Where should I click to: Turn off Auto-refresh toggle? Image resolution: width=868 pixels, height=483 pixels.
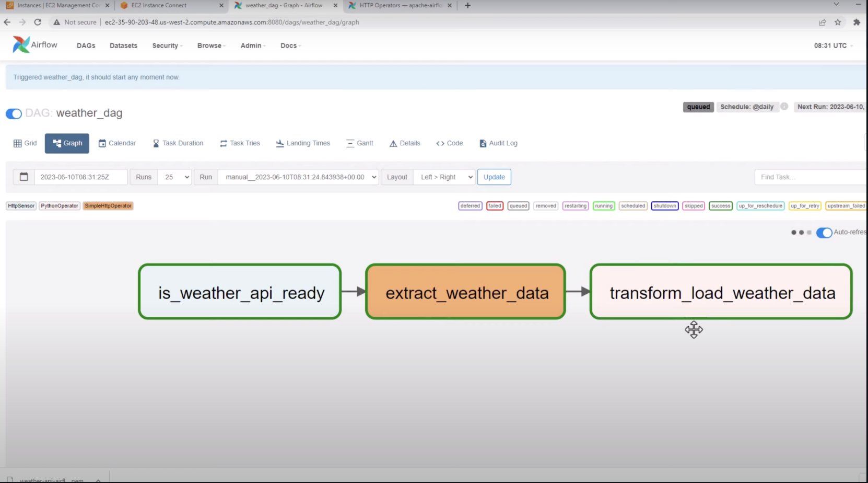click(824, 232)
